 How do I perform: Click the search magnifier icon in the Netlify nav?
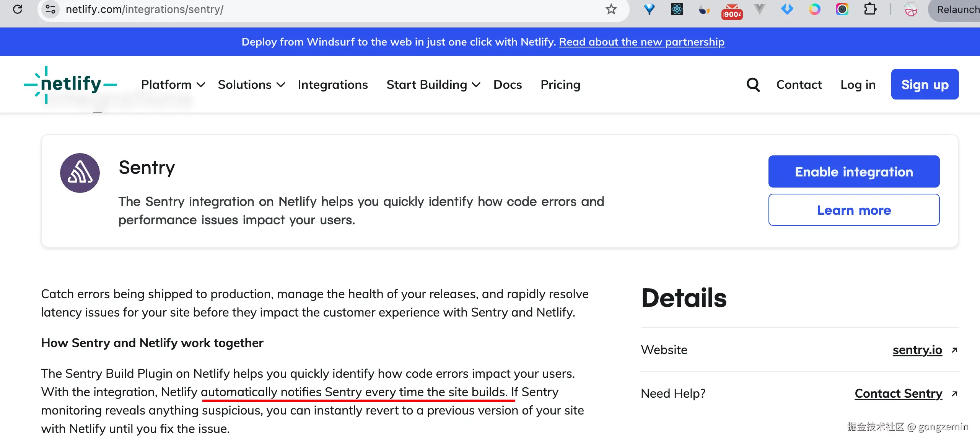pos(753,85)
